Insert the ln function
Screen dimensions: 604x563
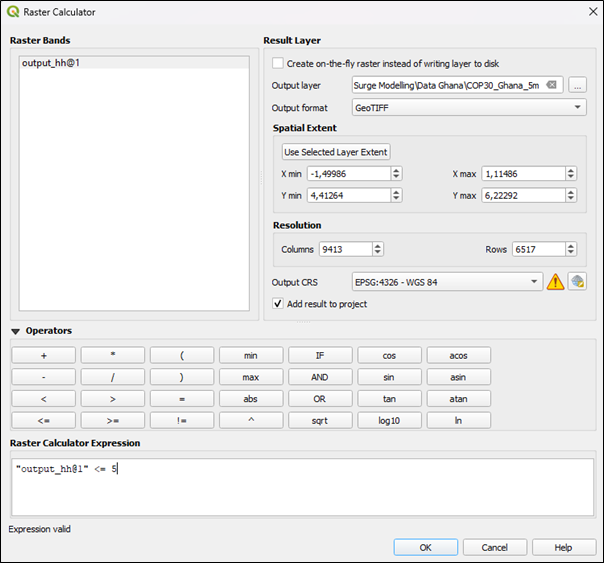point(458,420)
